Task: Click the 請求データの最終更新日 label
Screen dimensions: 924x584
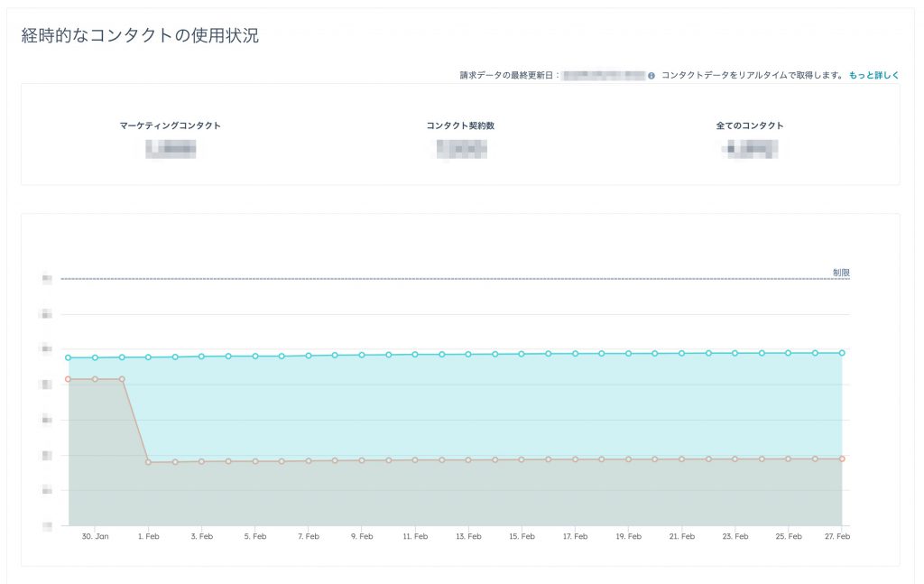Action: [x=510, y=76]
